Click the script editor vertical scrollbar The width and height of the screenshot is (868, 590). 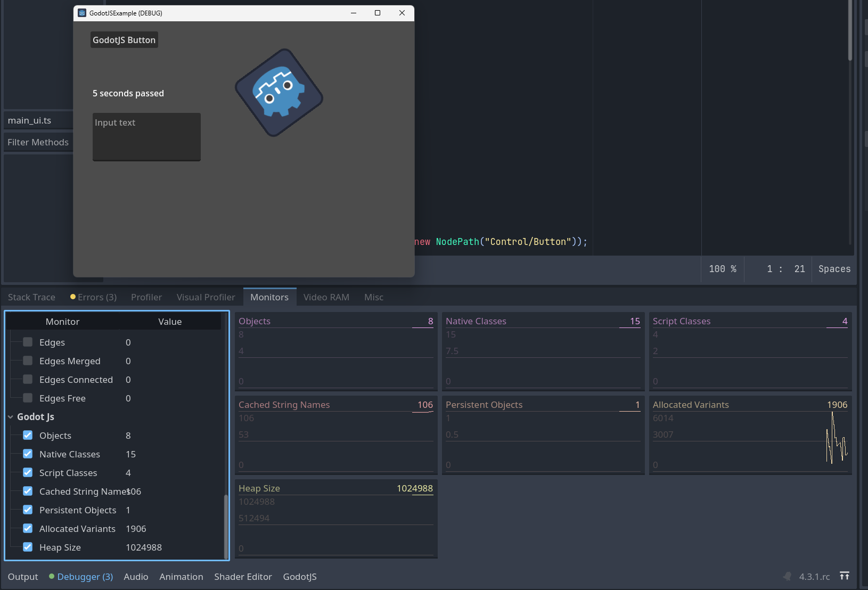(x=850, y=30)
